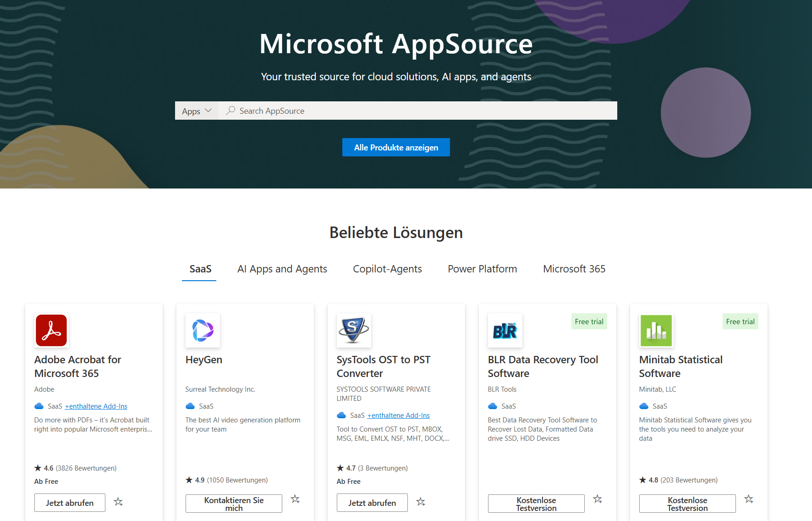Open SysTools OST to PST Converter title
The height and width of the screenshot is (521, 812).
384,366
